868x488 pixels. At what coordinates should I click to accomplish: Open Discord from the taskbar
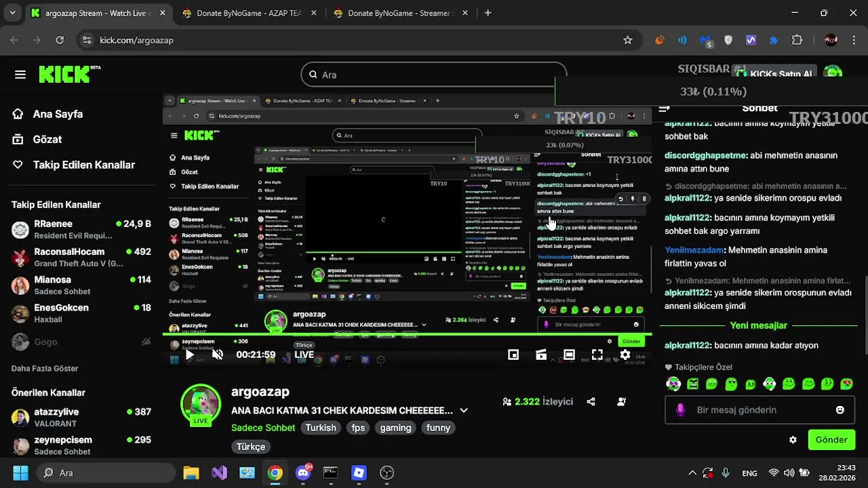[x=303, y=472]
